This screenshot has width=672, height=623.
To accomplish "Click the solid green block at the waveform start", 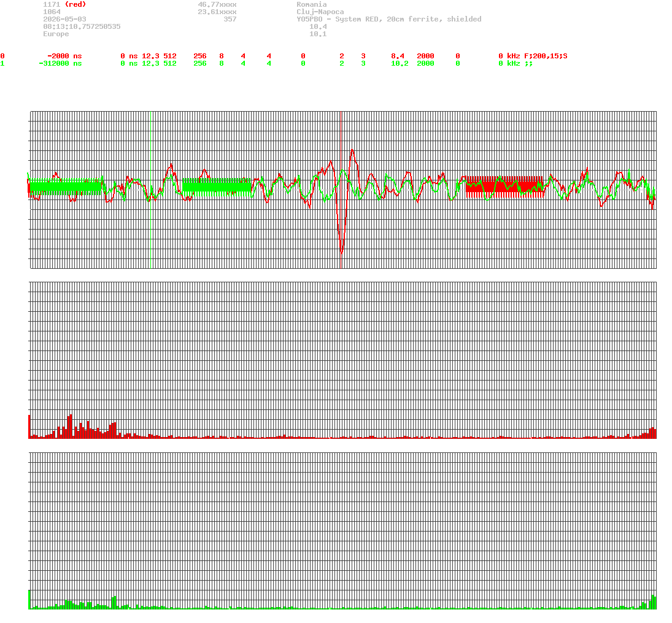I will (65, 187).
